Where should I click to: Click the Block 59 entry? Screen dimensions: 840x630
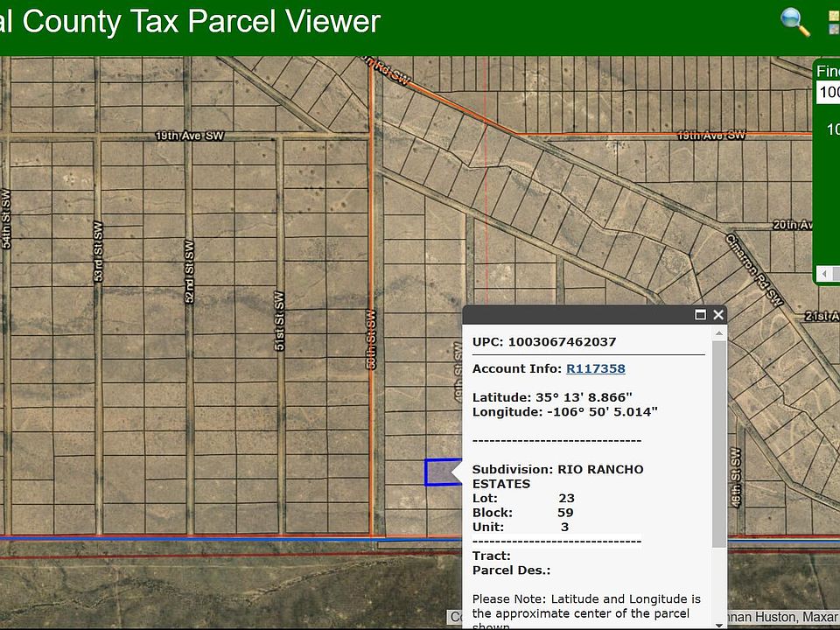tap(523, 513)
